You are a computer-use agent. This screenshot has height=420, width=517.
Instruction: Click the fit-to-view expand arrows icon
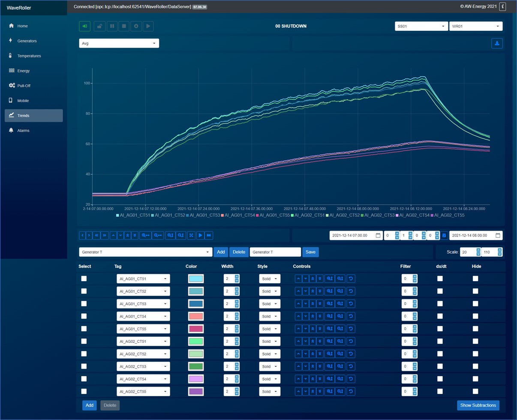(x=191, y=235)
